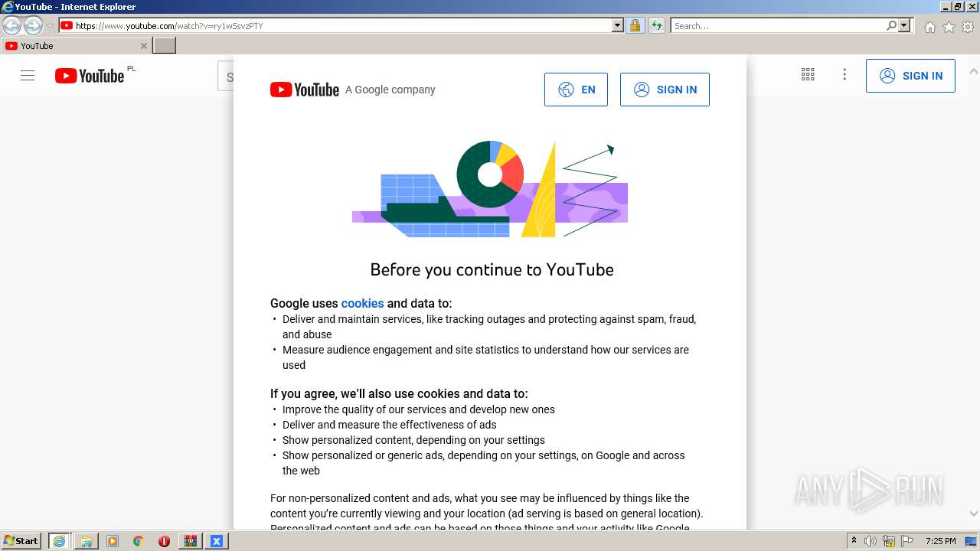This screenshot has width=980, height=551.
Task: Open a new blank tab
Action: point(165,46)
